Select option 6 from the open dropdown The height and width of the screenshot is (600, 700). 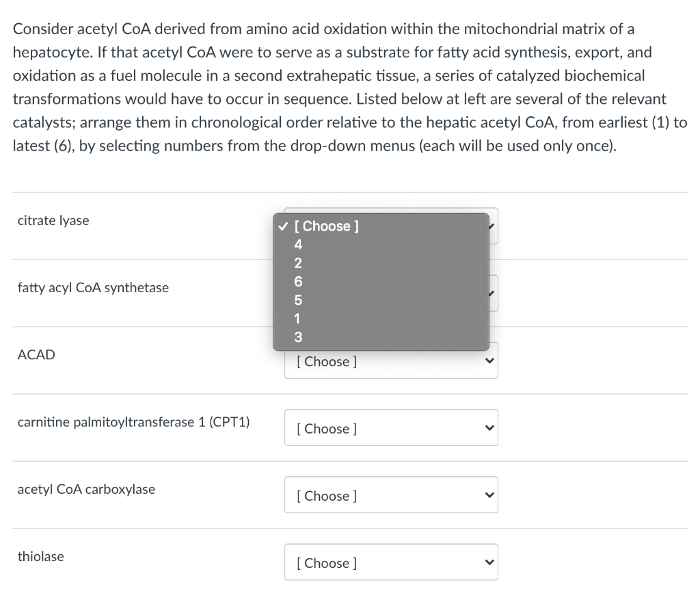(x=298, y=281)
